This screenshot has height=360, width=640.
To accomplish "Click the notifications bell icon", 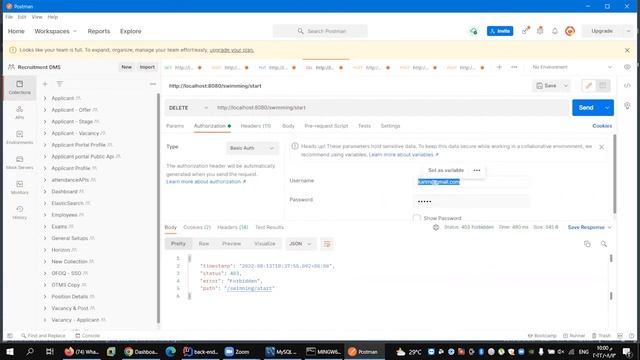I will 555,31.
